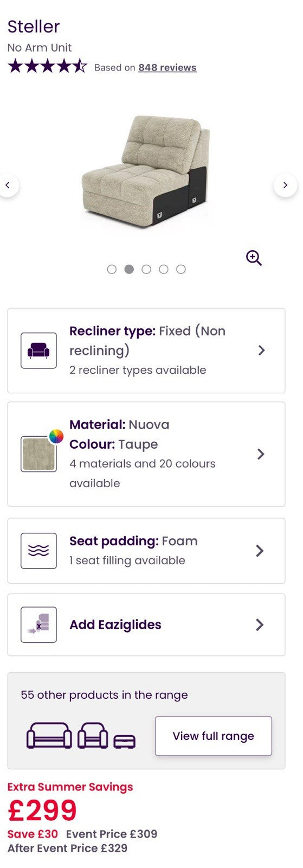Select the first image carousel dot
The width and height of the screenshot is (303, 868).
click(112, 269)
